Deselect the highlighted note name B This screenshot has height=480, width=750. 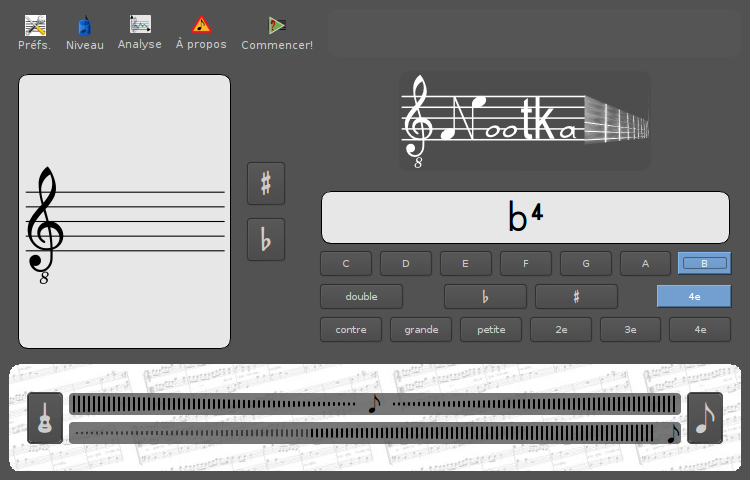click(705, 263)
